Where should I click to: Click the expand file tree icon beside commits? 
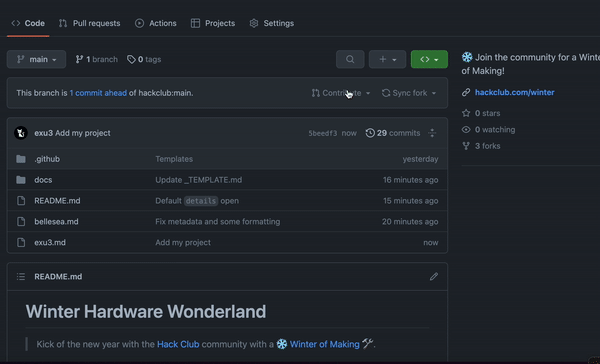432,133
